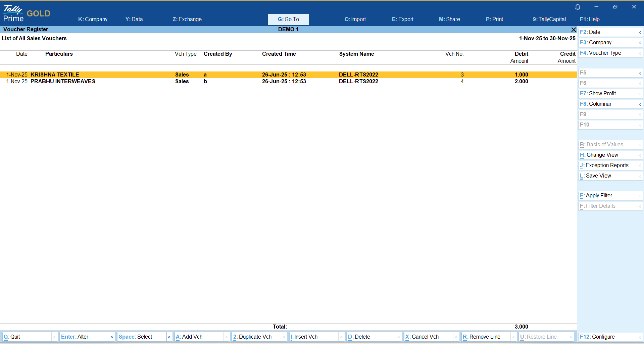
Task: Expand the F2 Date chevron arrow
Action: [640, 32]
